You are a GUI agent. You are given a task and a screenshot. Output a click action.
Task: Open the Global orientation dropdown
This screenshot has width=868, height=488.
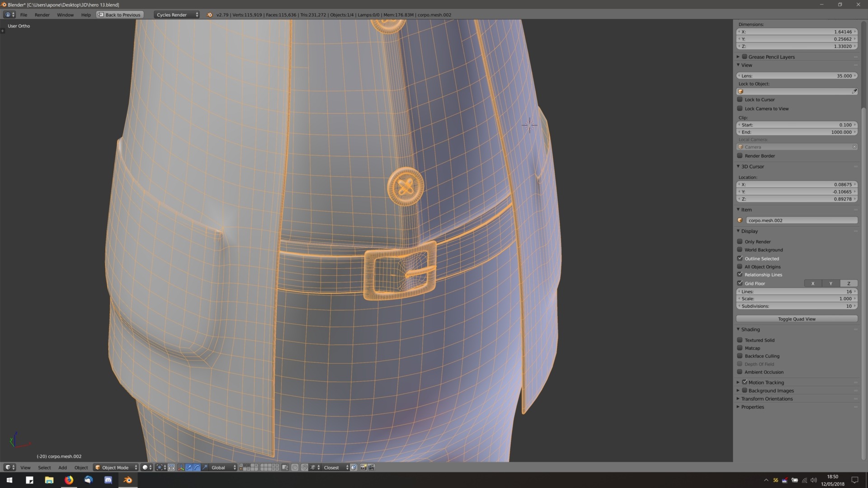(223, 468)
